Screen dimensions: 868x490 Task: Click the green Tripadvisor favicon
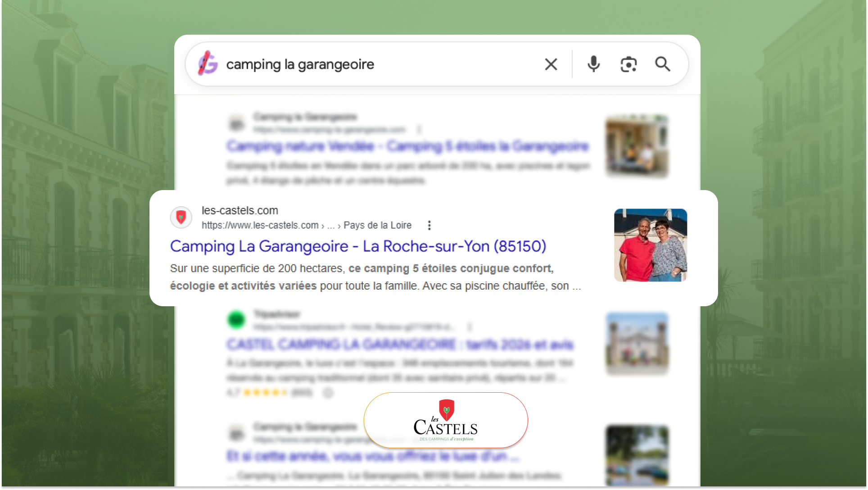(236, 320)
